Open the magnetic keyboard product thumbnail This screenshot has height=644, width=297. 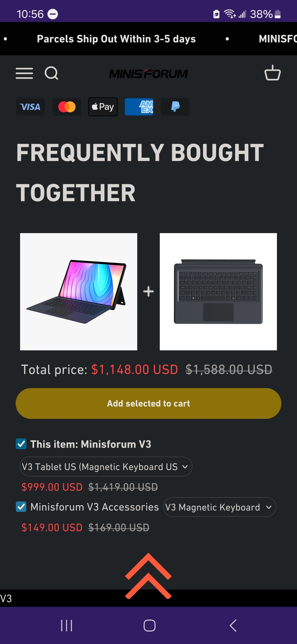coord(218,292)
